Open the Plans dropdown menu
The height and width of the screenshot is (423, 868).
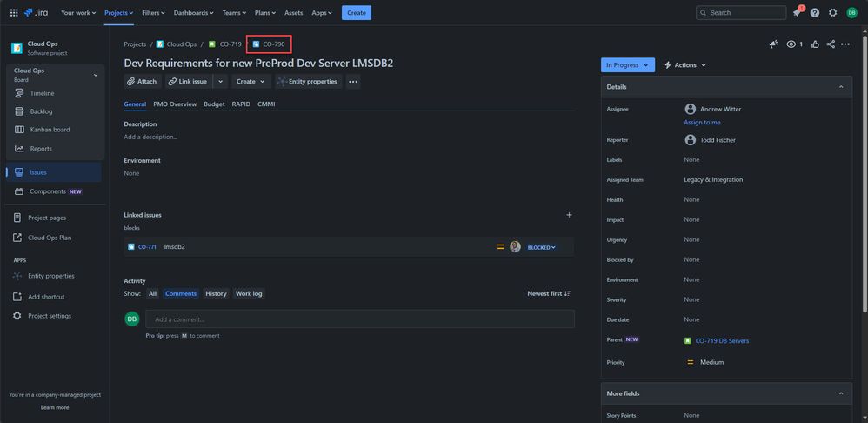266,13
